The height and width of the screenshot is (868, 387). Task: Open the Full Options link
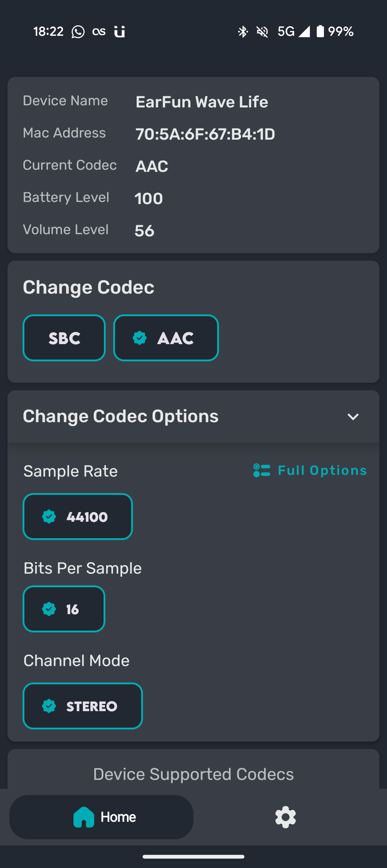coord(310,471)
